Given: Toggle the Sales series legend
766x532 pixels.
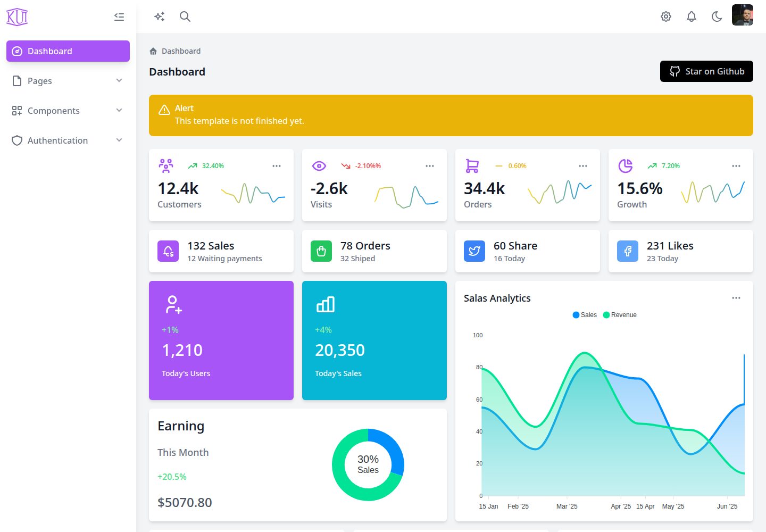Looking at the screenshot, I should pos(585,315).
